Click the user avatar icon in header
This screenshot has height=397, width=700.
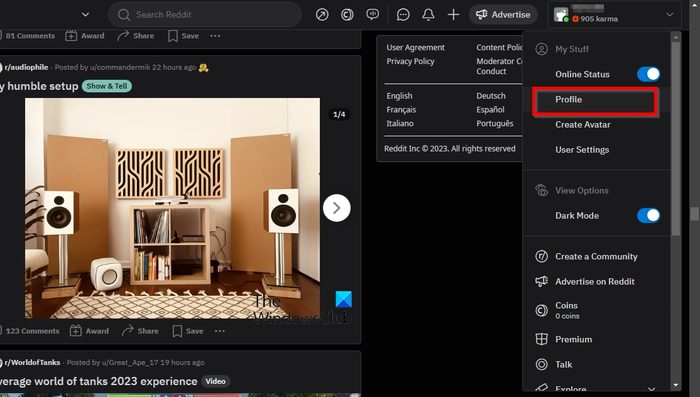tap(561, 15)
